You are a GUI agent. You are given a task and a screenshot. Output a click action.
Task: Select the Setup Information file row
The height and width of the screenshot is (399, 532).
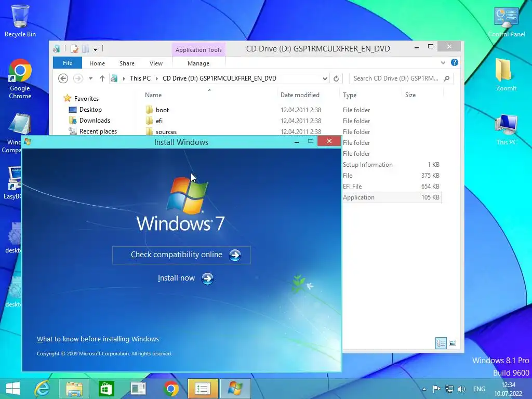tap(392, 165)
